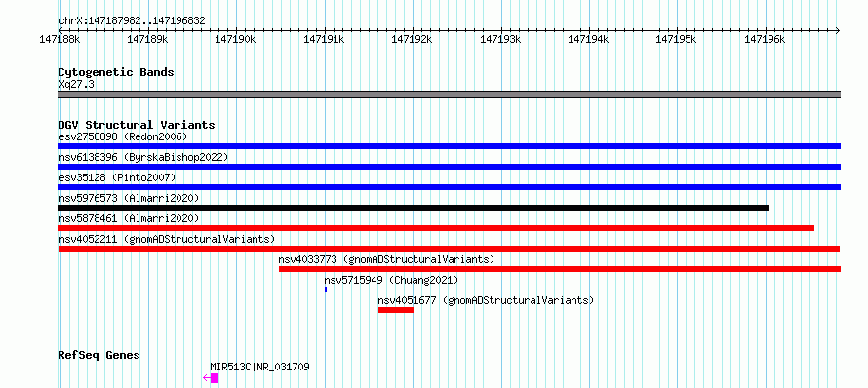This screenshot has width=868, height=388.
Task: Click the nsv6138396 (ByrskaBishop2022) blue bar
Action: [449, 167]
